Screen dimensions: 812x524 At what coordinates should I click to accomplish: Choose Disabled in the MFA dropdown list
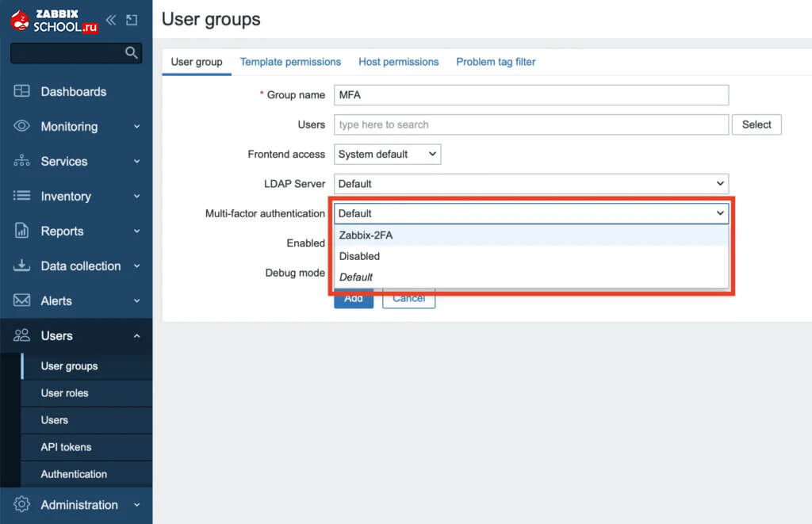click(x=531, y=256)
